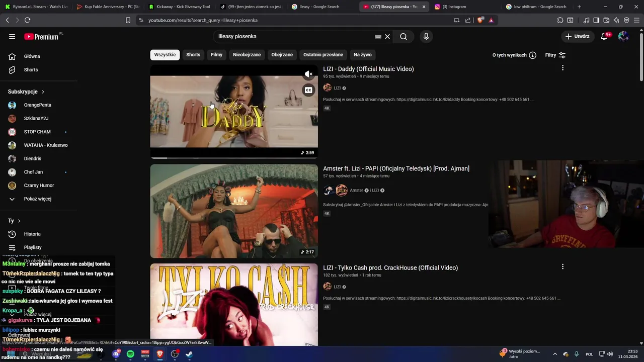Open Brave Leo AI sparkle icon

616,20
